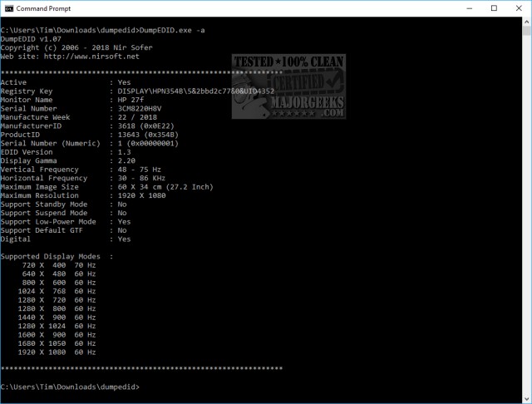Click the 'Support Low-Power Mode' label

[x=48, y=222]
